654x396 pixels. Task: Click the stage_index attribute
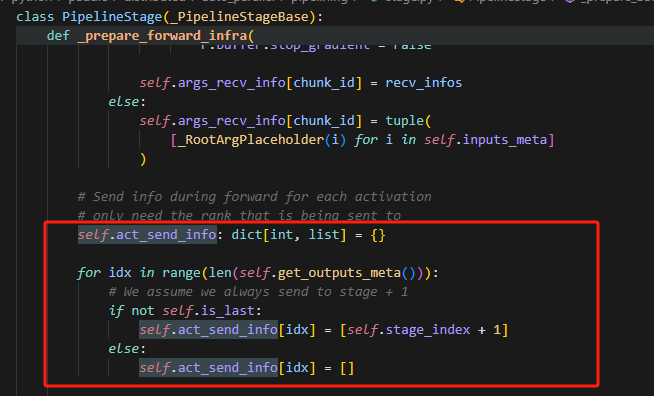pyautogui.click(x=428, y=330)
